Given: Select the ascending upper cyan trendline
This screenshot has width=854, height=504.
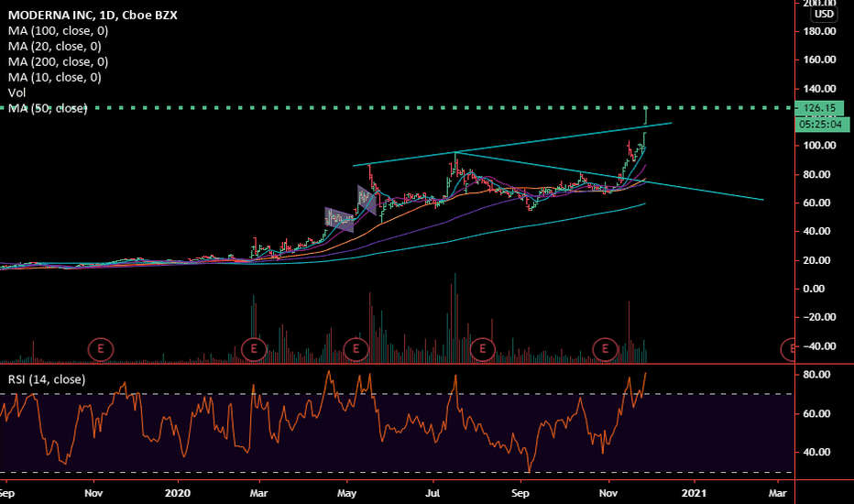Looking at the screenshot, I should [512, 145].
